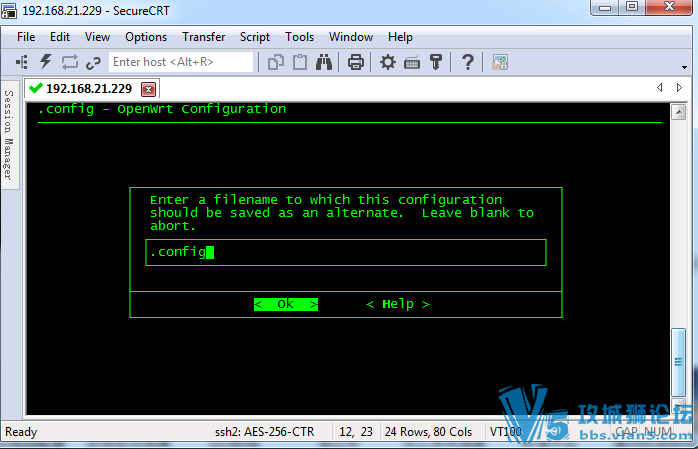
Task: Open the keymap editor keyboard icon
Action: 412,63
